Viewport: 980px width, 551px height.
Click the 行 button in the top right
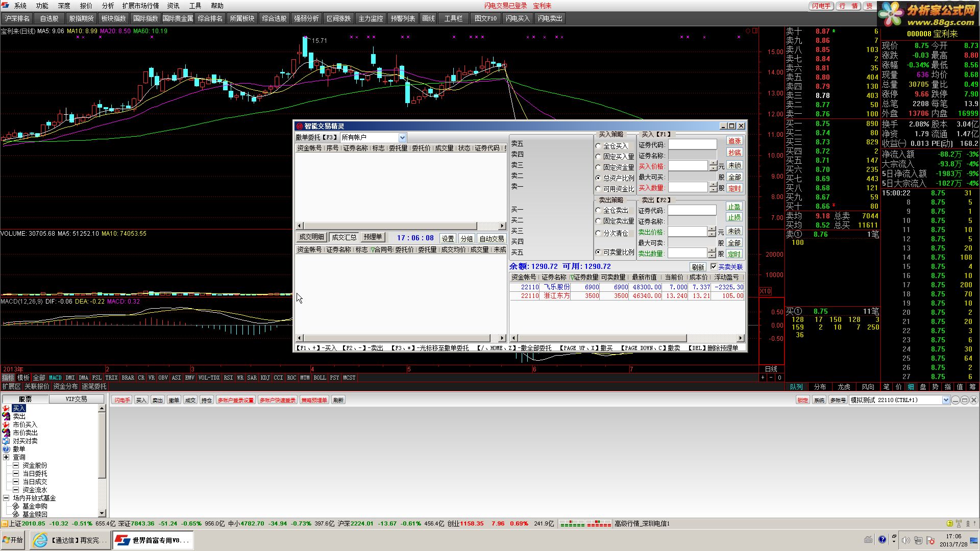click(x=842, y=6)
